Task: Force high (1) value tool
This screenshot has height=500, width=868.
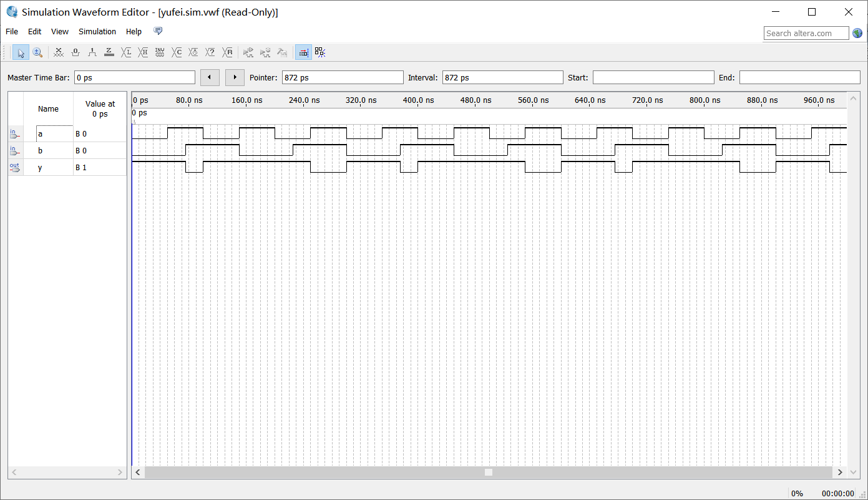Action: 92,52
